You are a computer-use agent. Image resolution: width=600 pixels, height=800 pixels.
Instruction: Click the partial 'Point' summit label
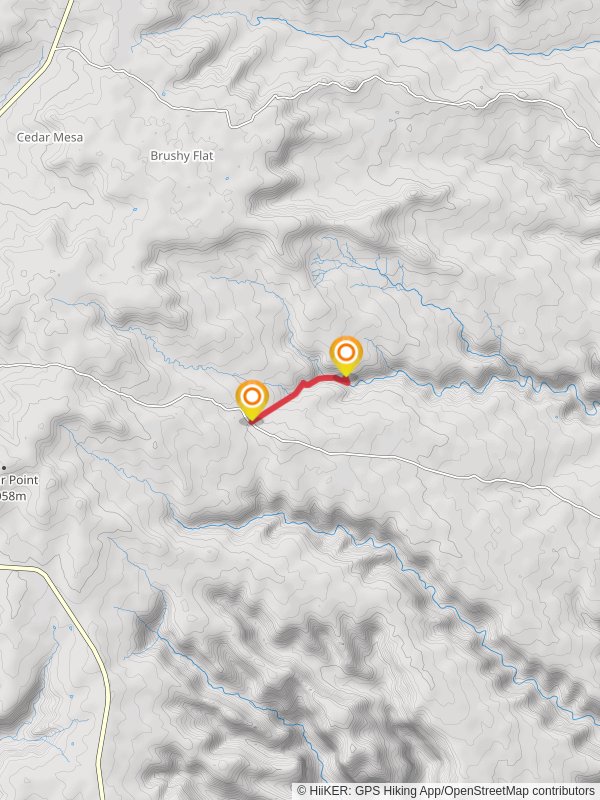click(x=19, y=480)
